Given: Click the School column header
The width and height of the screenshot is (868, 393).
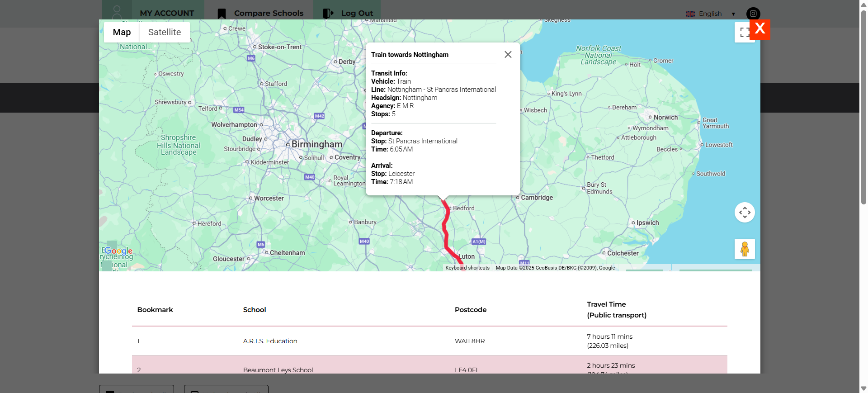Looking at the screenshot, I should pyautogui.click(x=255, y=310).
